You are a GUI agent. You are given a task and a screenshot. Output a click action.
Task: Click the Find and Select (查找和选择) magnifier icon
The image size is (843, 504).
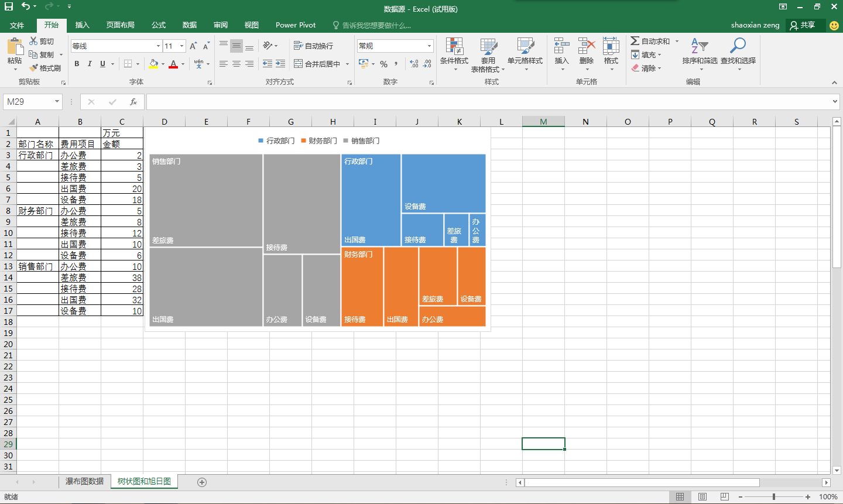738,46
